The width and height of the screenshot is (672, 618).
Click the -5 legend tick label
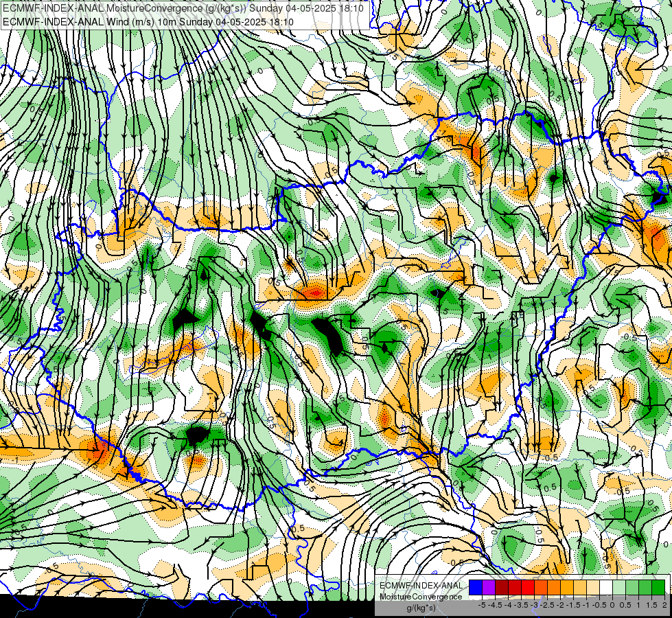click(482, 605)
